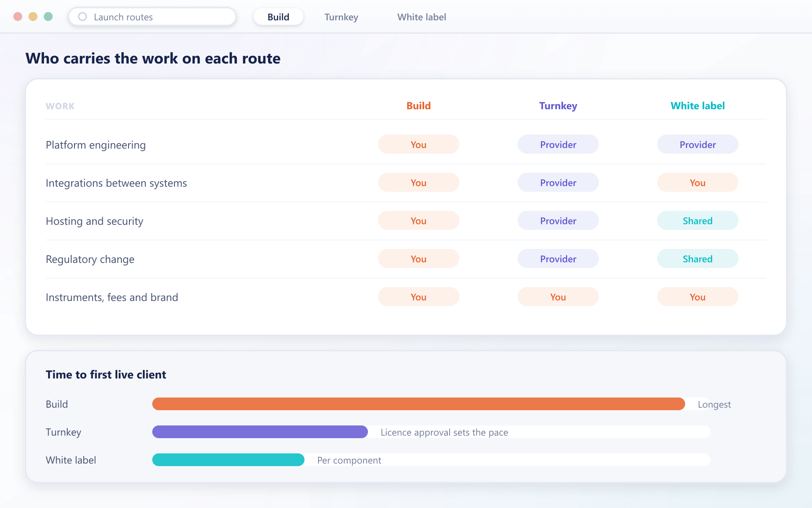
Task: Click the Build column header in table
Action: click(x=419, y=106)
